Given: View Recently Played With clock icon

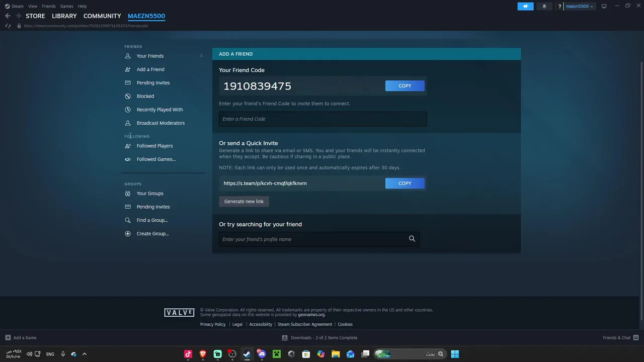Looking at the screenshot, I should coord(128,110).
